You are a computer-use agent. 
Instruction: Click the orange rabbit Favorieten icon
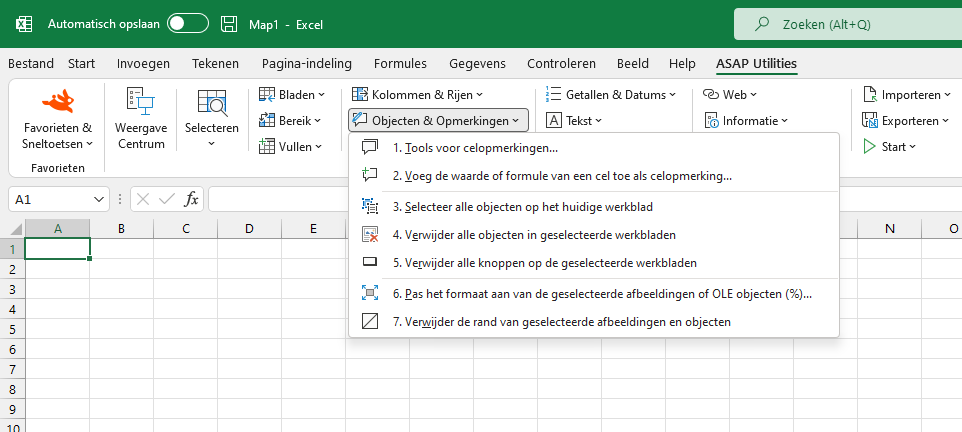point(57,101)
